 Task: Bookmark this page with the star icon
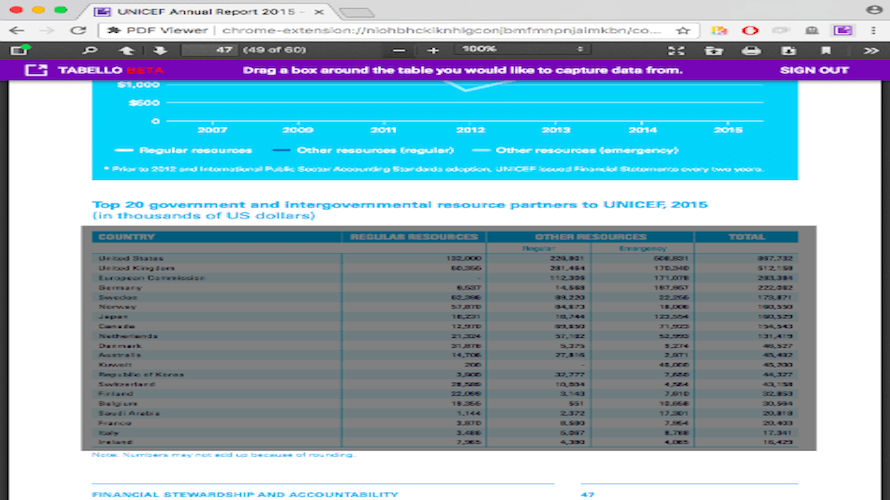click(x=683, y=31)
